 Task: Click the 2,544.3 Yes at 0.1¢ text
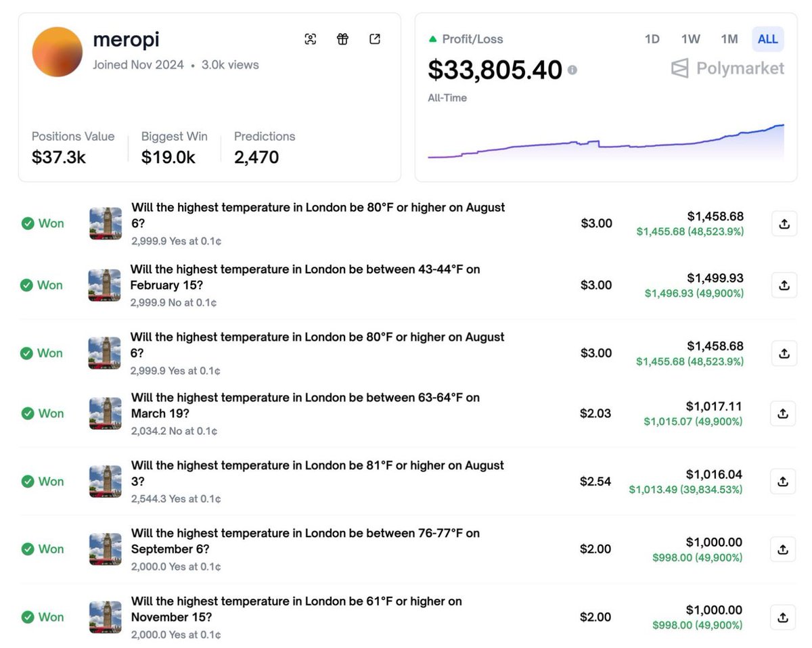[x=176, y=499]
